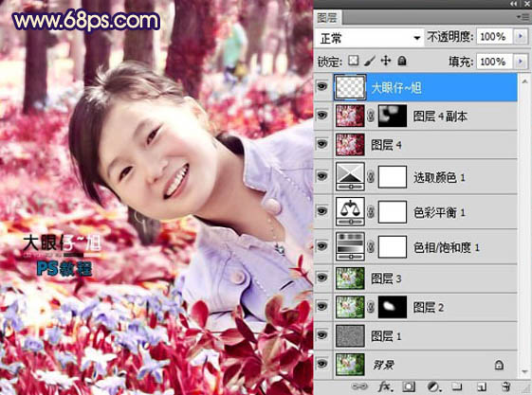Hide the 图层 4 副本 layer
This screenshot has width=532, height=395.
point(322,116)
